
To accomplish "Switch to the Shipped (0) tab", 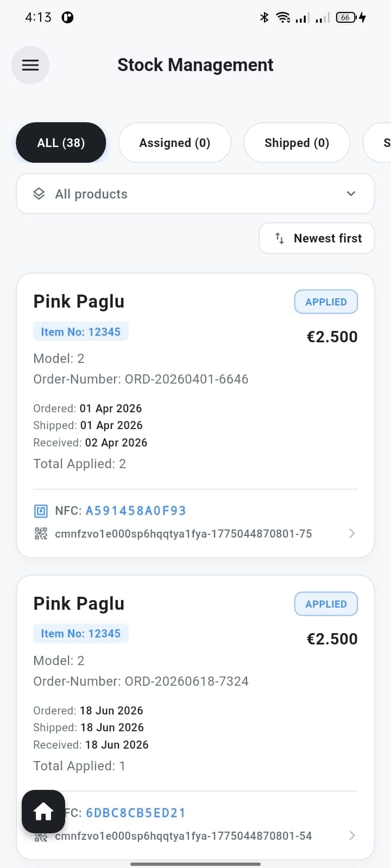I will pyautogui.click(x=297, y=143).
